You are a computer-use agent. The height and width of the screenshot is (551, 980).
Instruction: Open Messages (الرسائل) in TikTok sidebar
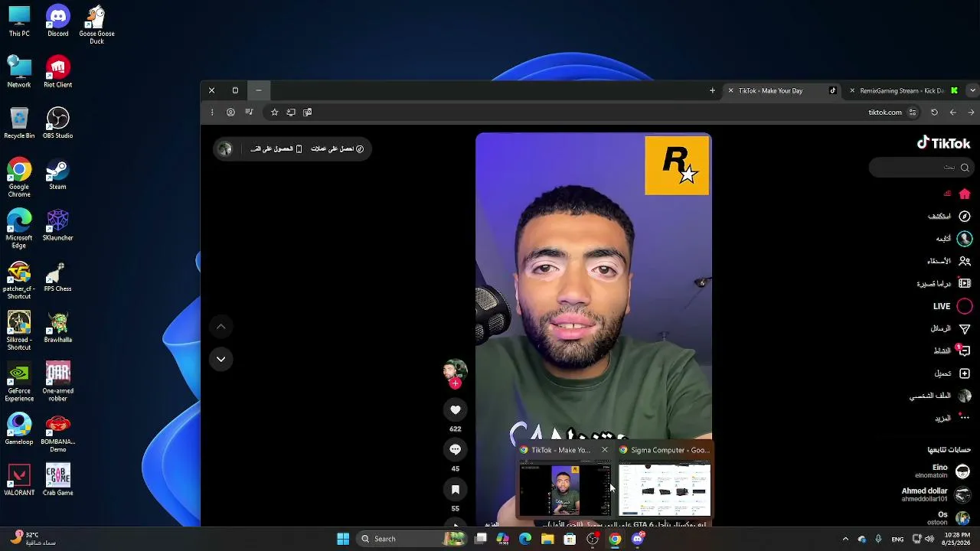pos(950,328)
